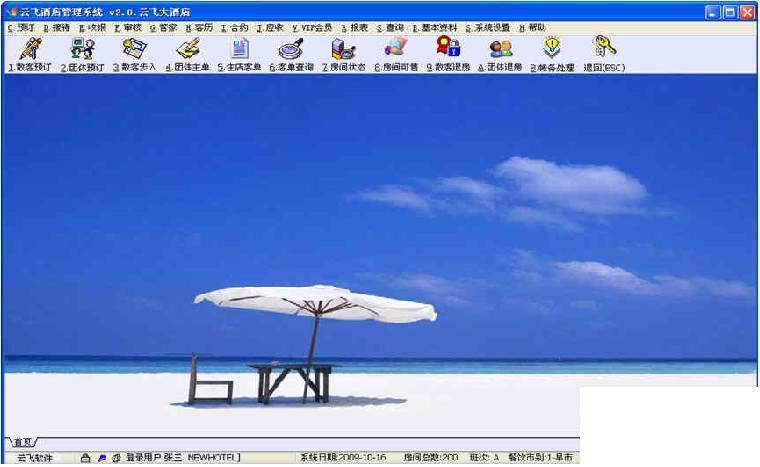760x467 pixels.
Task: Click the printer icon in status bar
Action: pos(86,457)
